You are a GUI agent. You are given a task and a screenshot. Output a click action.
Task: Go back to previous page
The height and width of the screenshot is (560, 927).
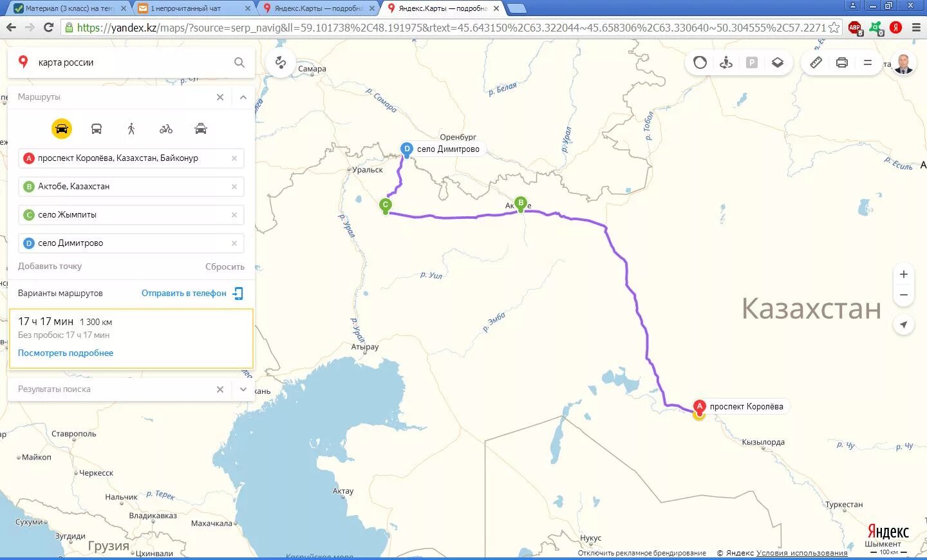[x=11, y=28]
